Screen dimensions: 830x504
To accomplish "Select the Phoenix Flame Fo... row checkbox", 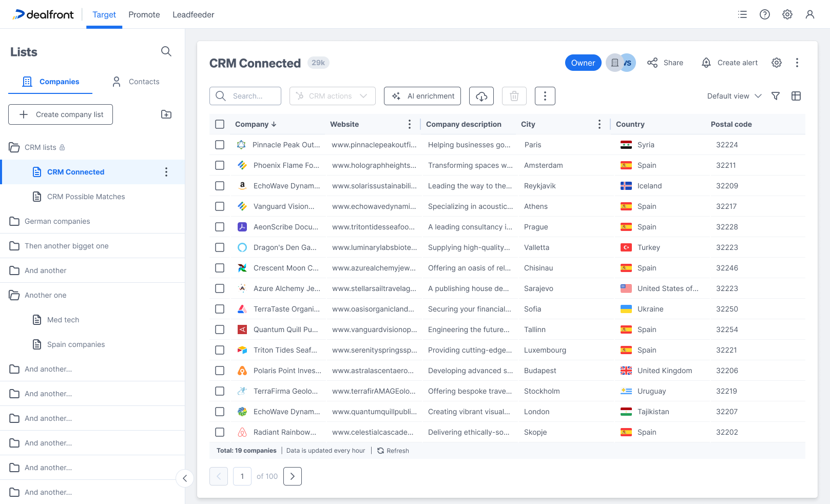I will [220, 165].
